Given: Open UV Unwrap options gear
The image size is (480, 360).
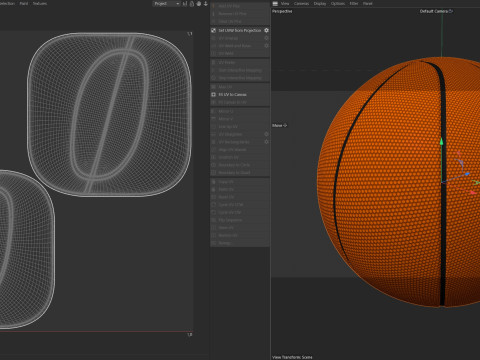Looking at the screenshot, I should [266, 38].
